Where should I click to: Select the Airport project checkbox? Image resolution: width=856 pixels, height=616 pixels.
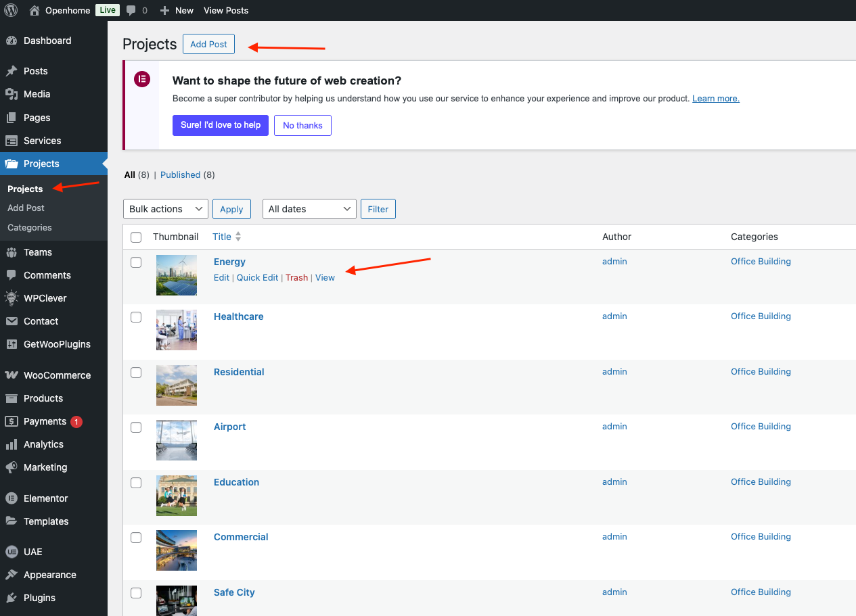point(136,427)
